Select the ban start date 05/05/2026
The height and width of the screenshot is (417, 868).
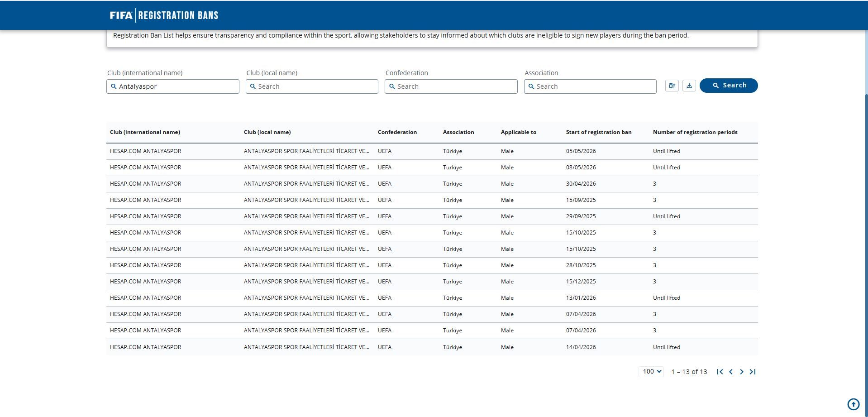(581, 151)
